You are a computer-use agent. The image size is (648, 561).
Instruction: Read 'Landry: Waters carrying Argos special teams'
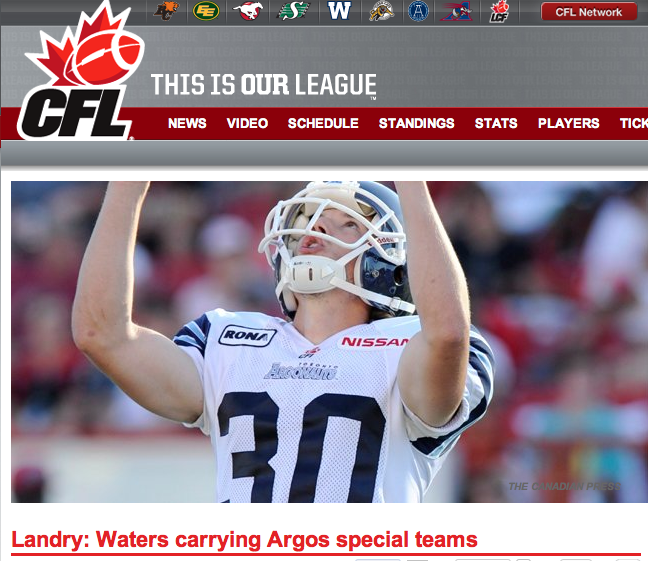pos(244,540)
